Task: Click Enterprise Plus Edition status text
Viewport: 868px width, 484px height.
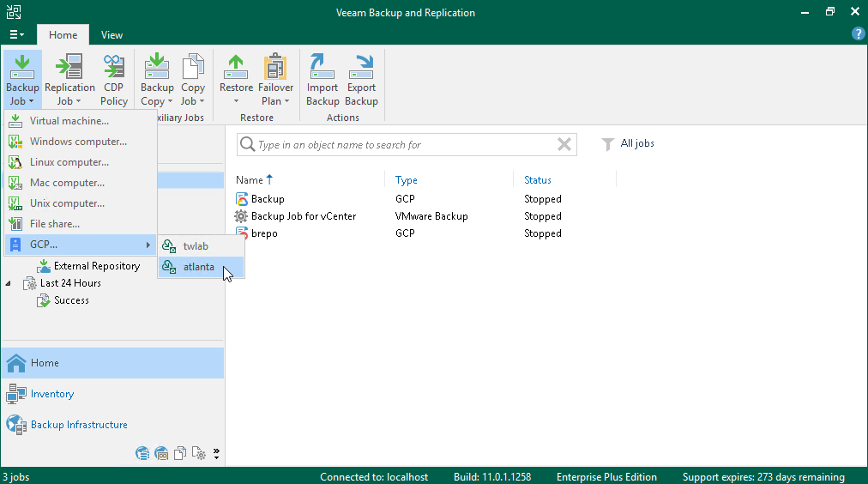Action: pos(606,477)
